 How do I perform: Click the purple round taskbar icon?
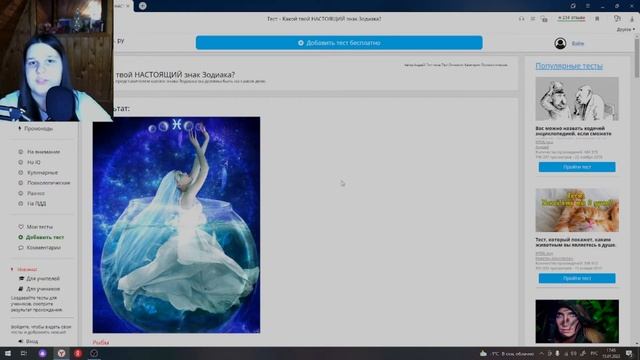point(42,353)
